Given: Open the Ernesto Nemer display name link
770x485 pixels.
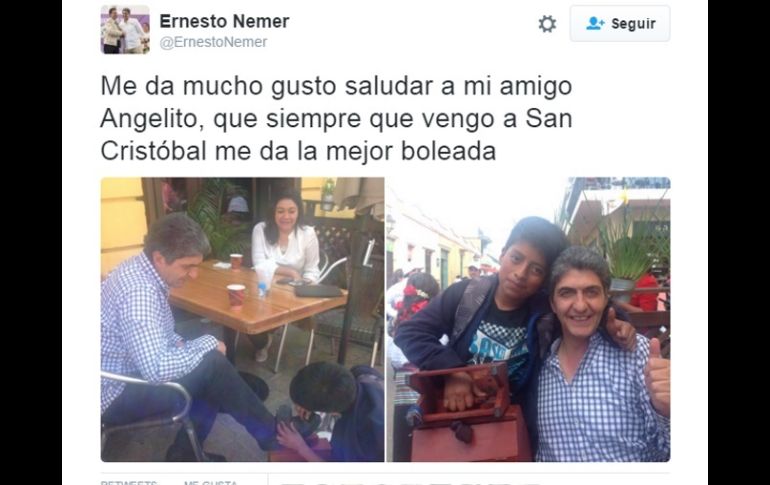Looking at the screenshot, I should [x=224, y=21].
